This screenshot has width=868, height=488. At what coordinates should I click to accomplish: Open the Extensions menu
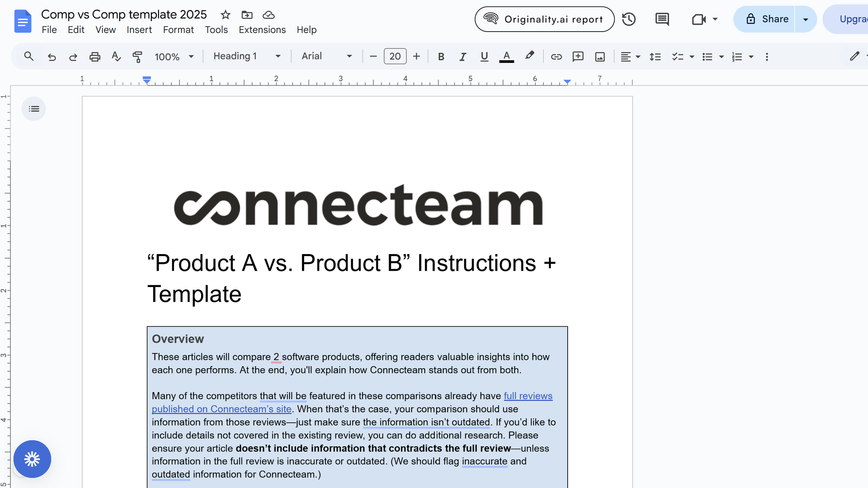pyautogui.click(x=262, y=30)
